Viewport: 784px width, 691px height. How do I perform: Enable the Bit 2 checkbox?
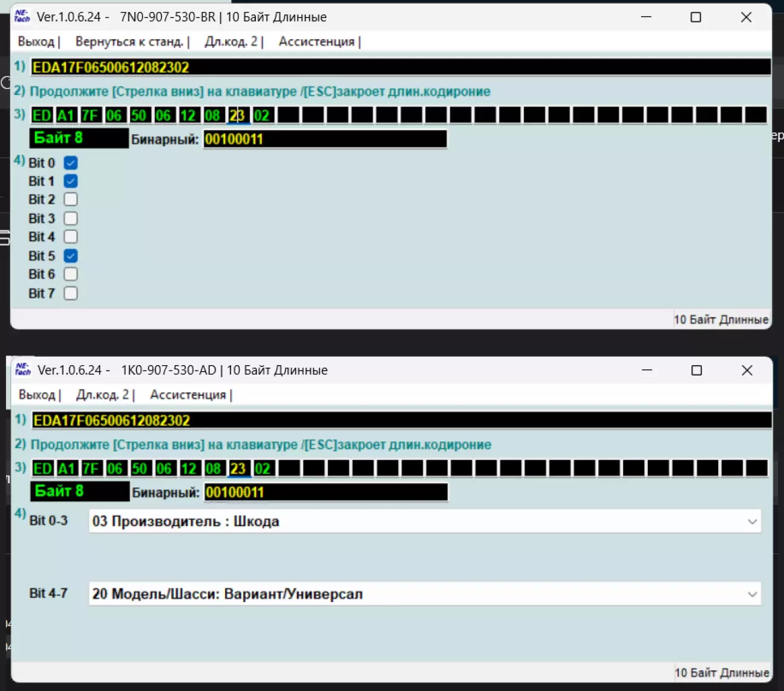coord(71,200)
